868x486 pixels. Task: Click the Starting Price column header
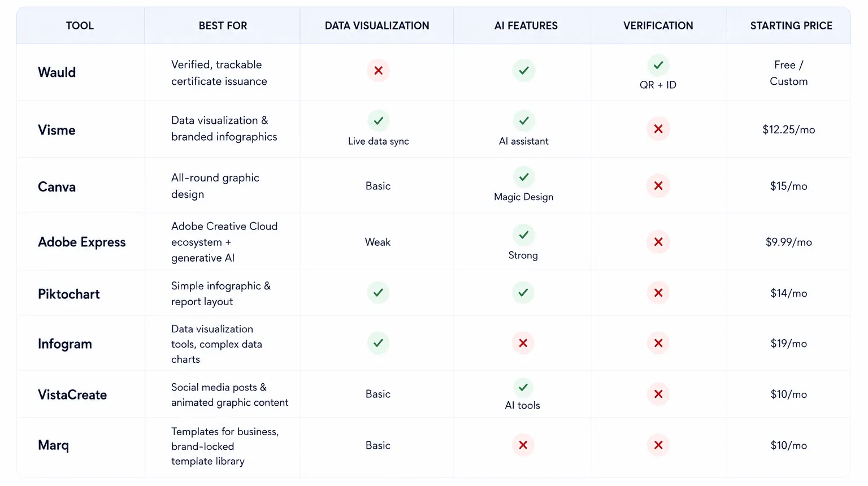[791, 25]
